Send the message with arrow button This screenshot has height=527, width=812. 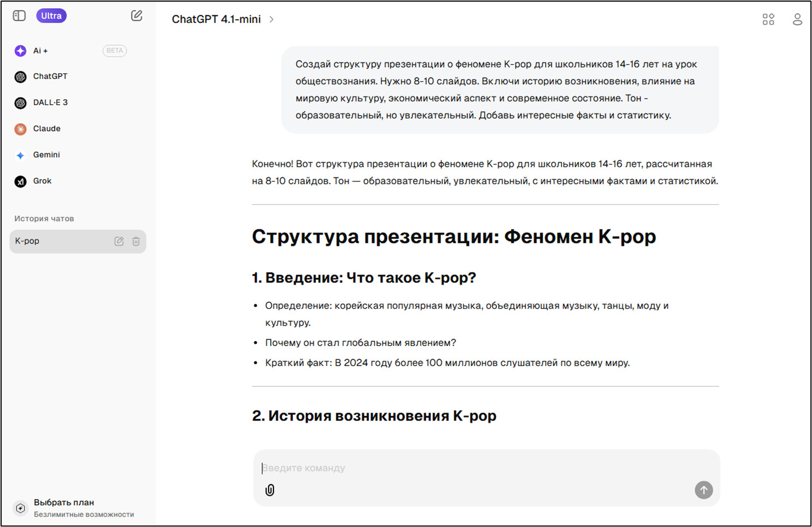703,490
